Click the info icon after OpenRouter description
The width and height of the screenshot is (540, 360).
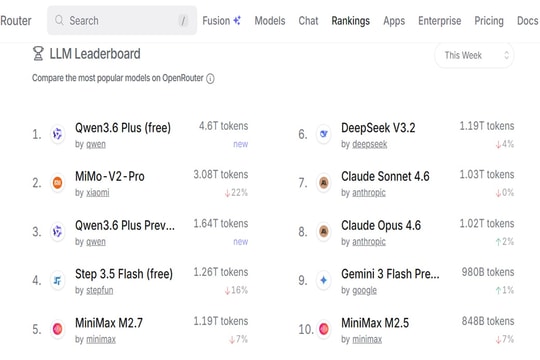click(x=210, y=79)
